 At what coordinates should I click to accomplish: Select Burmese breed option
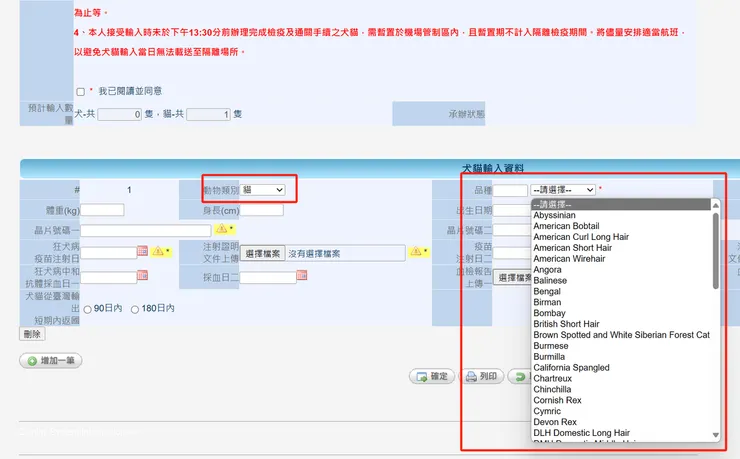click(621, 346)
